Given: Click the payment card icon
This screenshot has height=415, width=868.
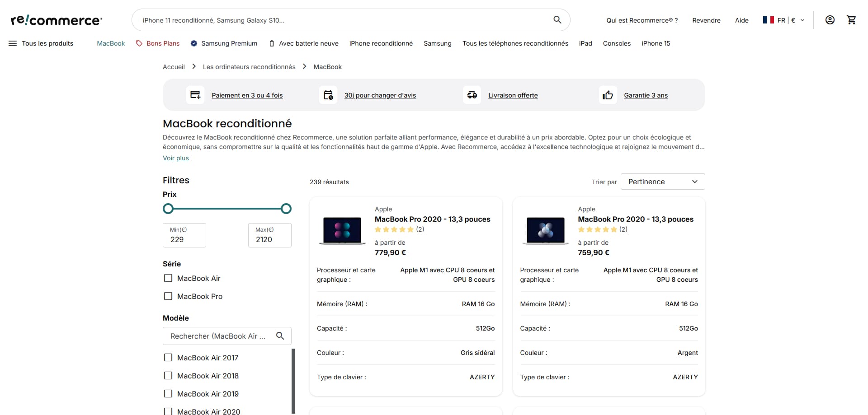Looking at the screenshot, I should coord(195,95).
